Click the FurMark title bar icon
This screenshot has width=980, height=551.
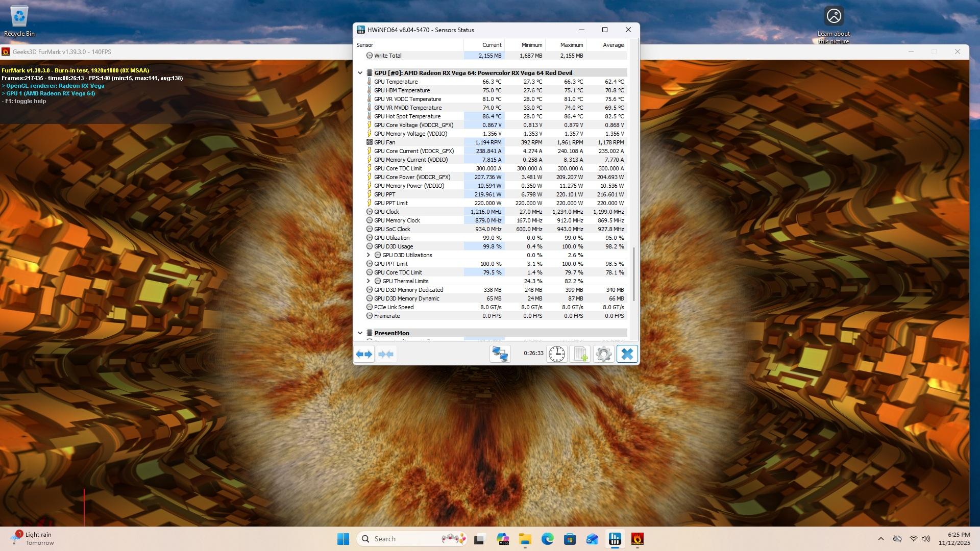click(6, 52)
